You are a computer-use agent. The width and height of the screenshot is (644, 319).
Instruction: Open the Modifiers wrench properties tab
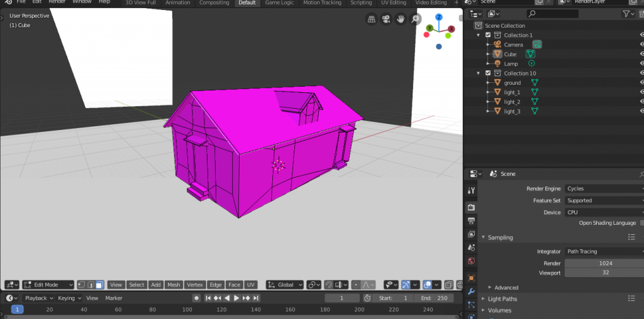pyautogui.click(x=472, y=291)
